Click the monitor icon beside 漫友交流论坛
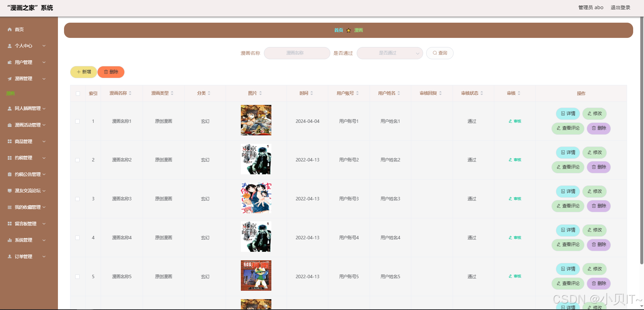This screenshot has height=310, width=644. pyautogui.click(x=9, y=191)
